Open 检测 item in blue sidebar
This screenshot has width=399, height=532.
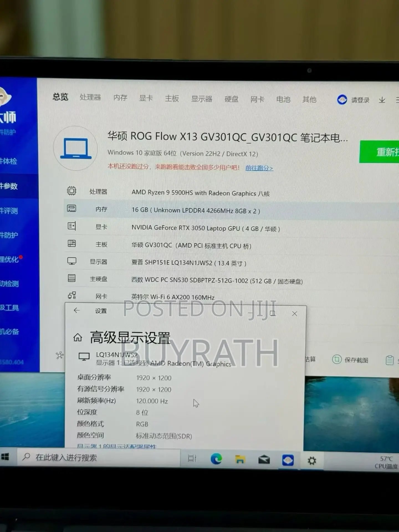pos(9,283)
